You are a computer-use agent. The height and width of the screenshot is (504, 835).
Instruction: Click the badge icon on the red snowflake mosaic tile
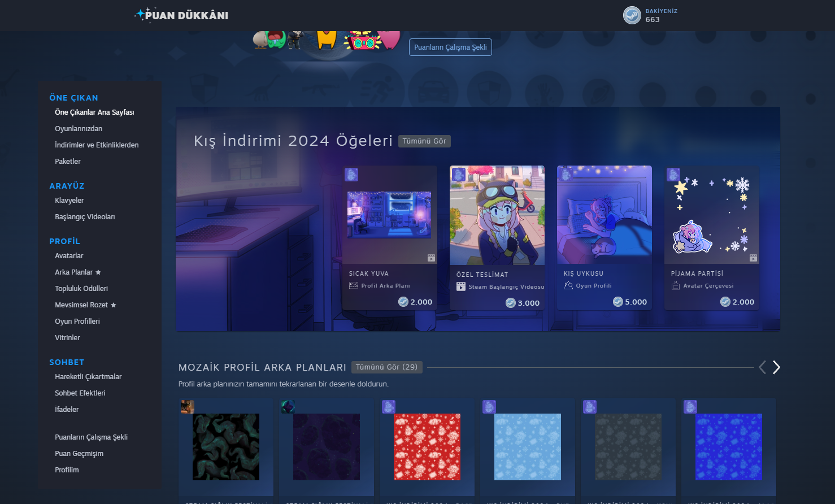[389, 407]
